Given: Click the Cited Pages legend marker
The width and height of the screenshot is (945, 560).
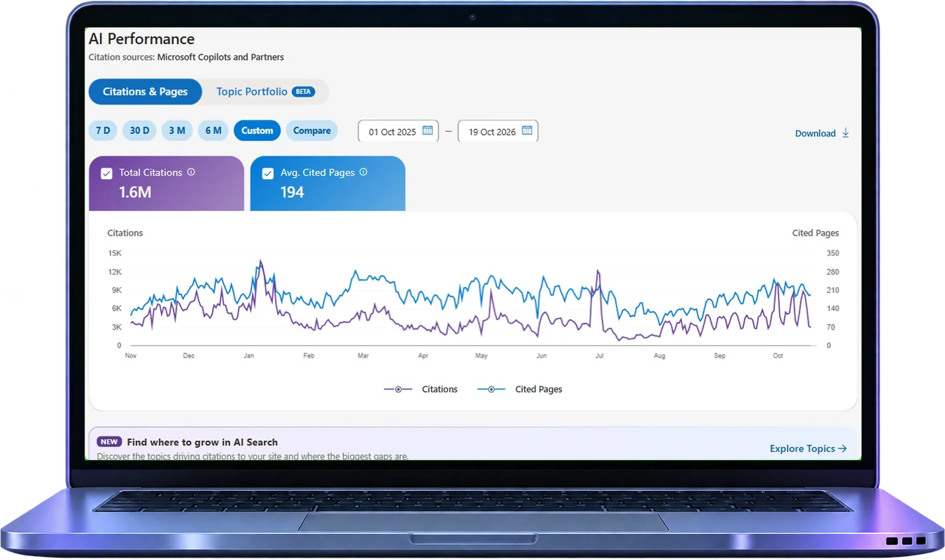Looking at the screenshot, I should 491,390.
